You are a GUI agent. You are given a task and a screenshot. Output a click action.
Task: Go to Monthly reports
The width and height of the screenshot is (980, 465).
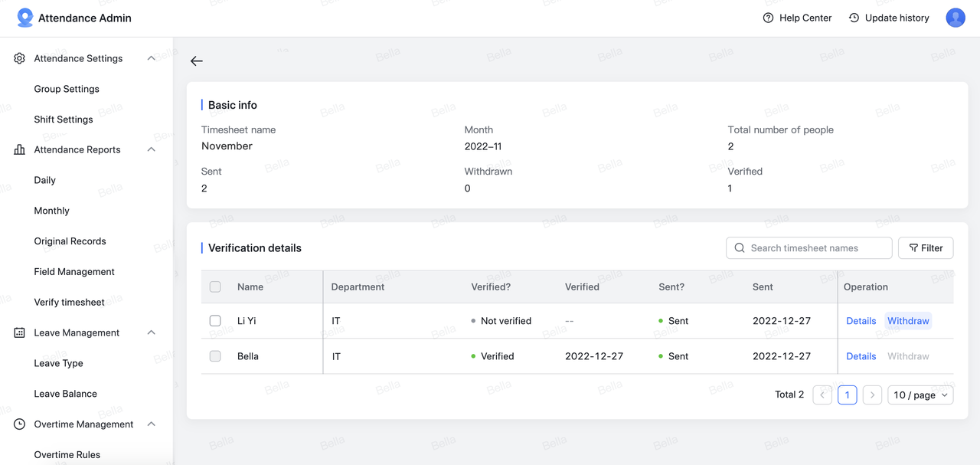click(51, 211)
